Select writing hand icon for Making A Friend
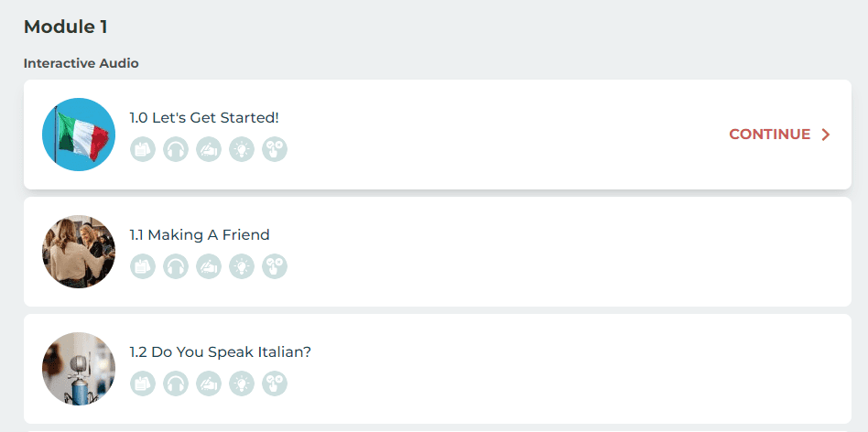868x432 pixels. coord(209,266)
